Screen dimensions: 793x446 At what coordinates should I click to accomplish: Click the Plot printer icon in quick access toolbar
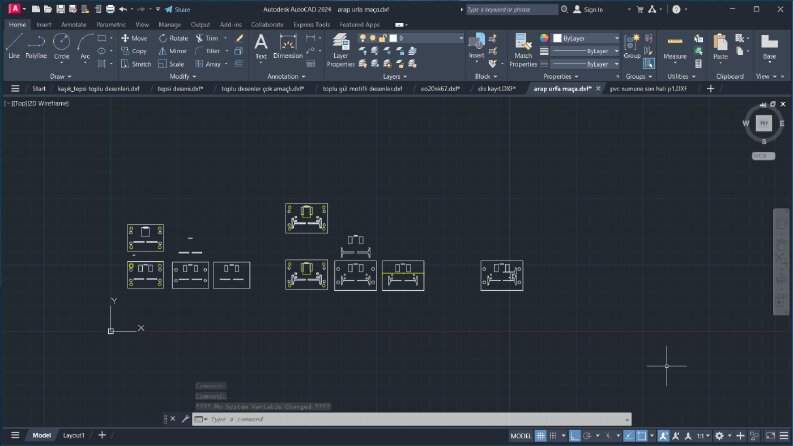110,9
